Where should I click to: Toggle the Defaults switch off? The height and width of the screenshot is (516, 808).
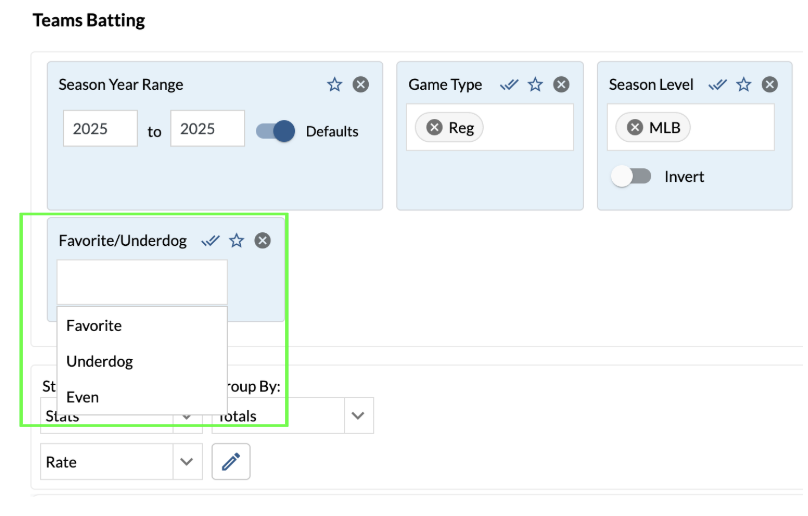pos(276,131)
